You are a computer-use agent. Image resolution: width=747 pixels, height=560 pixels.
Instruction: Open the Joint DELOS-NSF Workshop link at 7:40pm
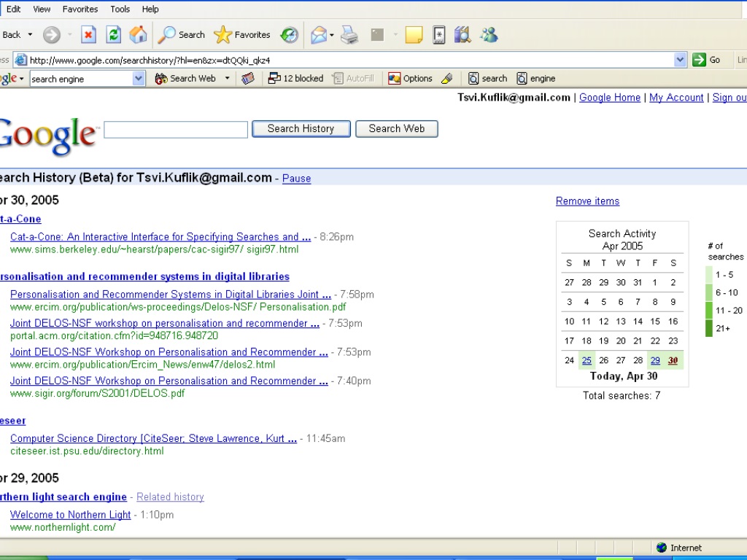click(x=169, y=381)
